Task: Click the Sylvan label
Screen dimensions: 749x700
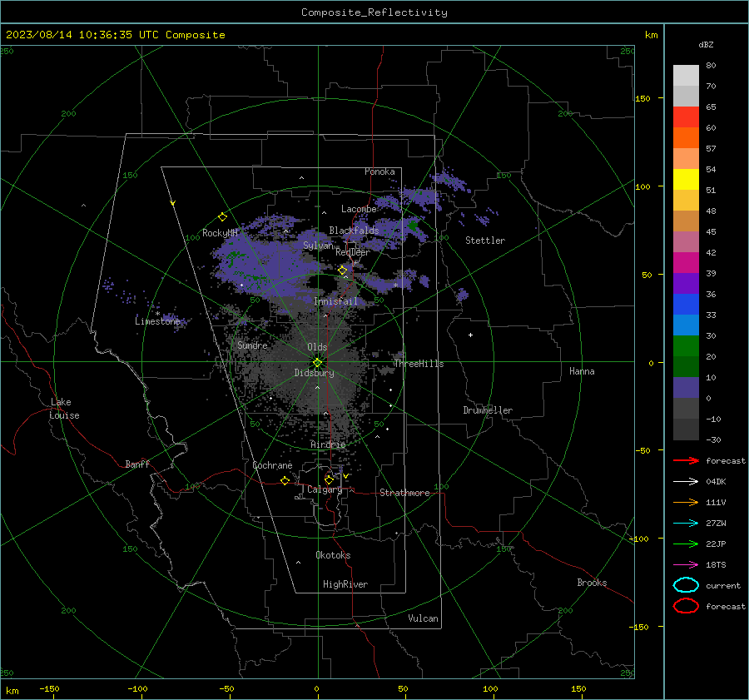Action: (x=318, y=246)
